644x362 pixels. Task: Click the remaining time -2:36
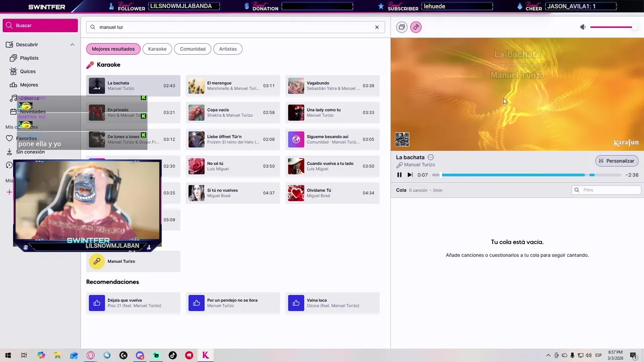[x=632, y=175]
